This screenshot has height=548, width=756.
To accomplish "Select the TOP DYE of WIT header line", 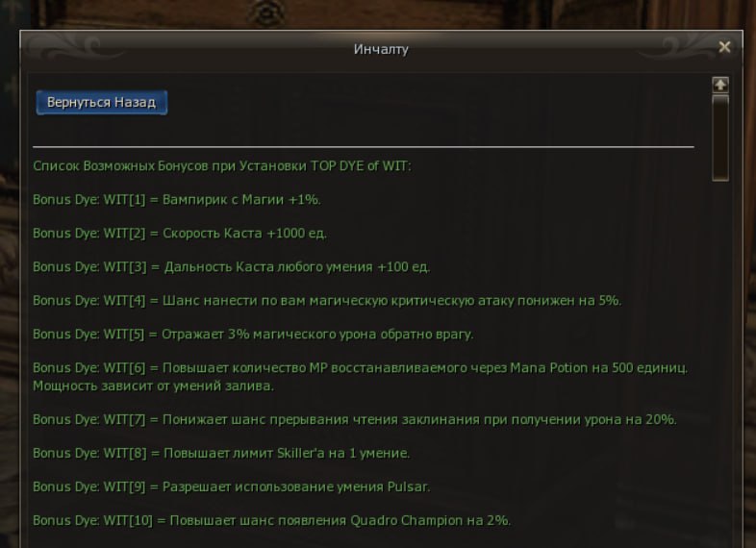I will click(222, 166).
